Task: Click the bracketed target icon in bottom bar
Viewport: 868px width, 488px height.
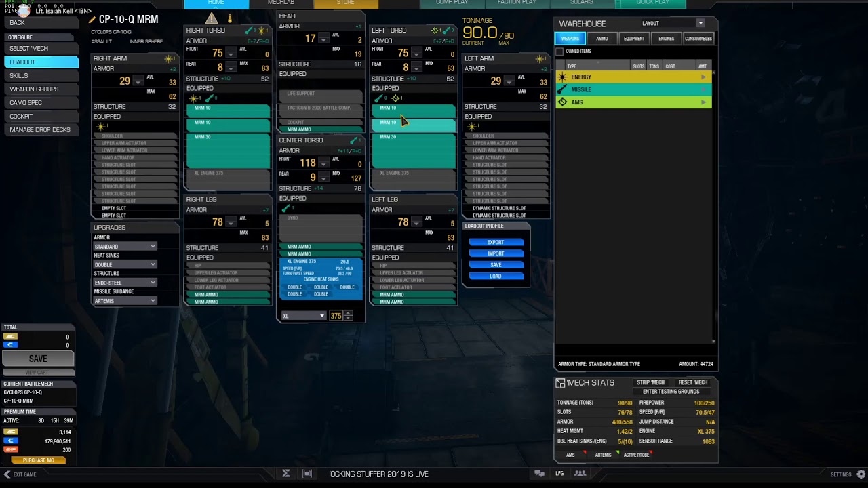Action: pyautogui.click(x=307, y=474)
